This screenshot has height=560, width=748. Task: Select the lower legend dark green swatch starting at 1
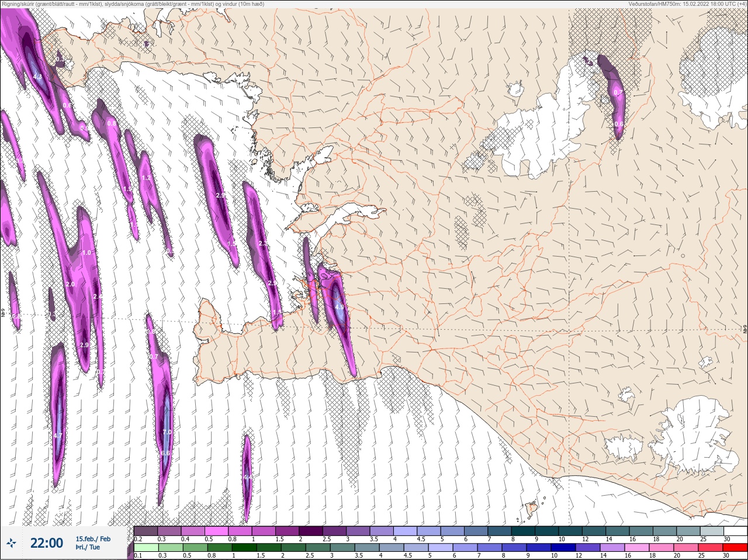click(244, 548)
